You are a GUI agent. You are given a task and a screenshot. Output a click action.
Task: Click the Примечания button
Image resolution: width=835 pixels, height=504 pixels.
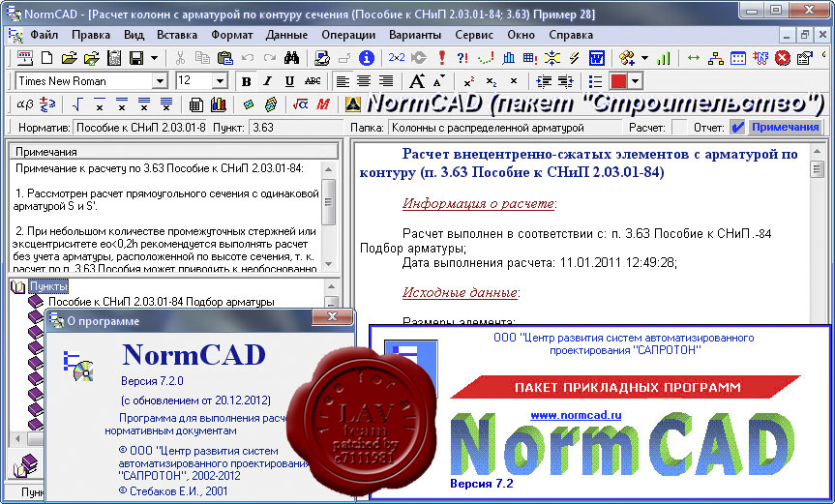785,127
